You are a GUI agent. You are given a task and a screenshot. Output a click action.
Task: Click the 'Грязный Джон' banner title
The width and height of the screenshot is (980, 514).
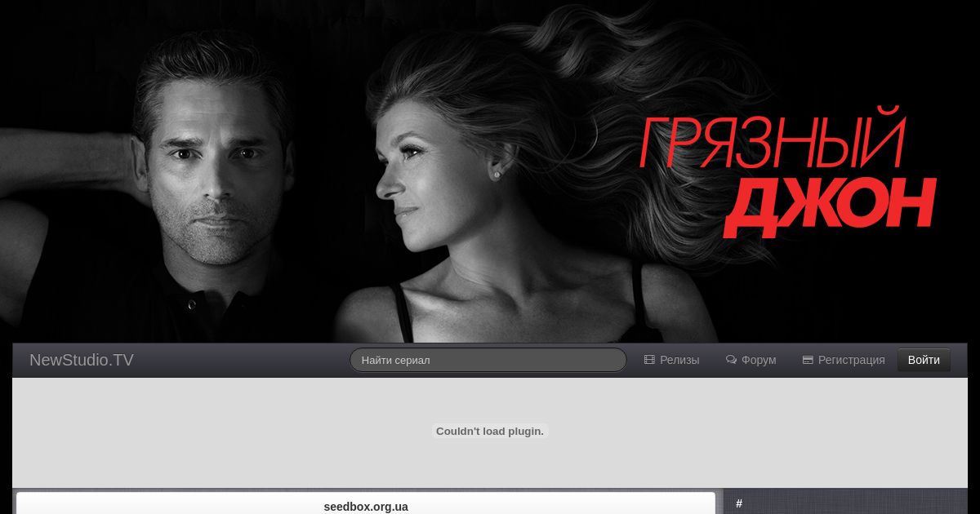(787, 174)
